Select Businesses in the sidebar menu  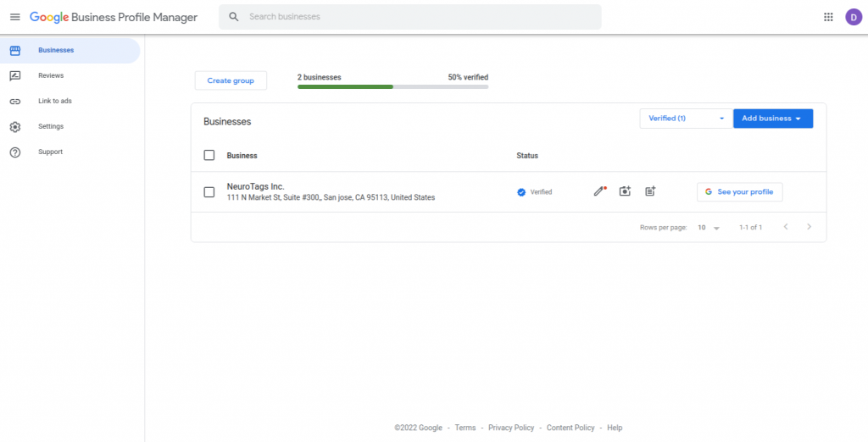(x=70, y=50)
